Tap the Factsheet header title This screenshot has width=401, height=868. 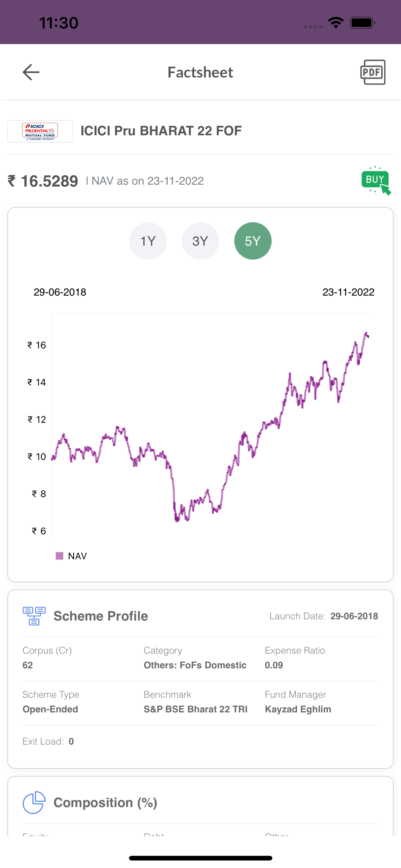tap(200, 72)
